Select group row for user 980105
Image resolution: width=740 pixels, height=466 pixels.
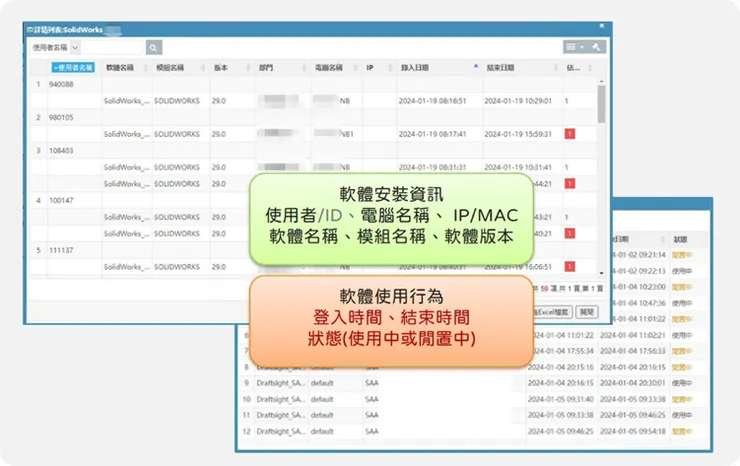[x=313, y=117]
